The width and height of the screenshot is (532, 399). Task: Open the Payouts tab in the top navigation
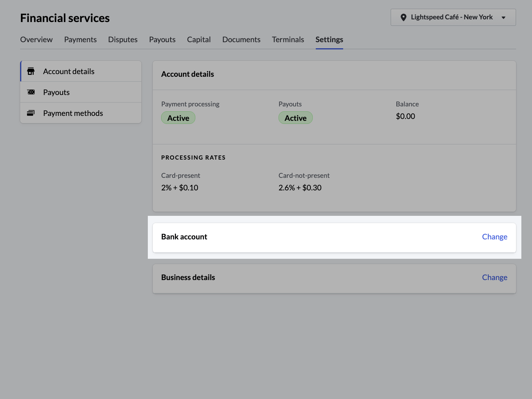[x=162, y=40]
